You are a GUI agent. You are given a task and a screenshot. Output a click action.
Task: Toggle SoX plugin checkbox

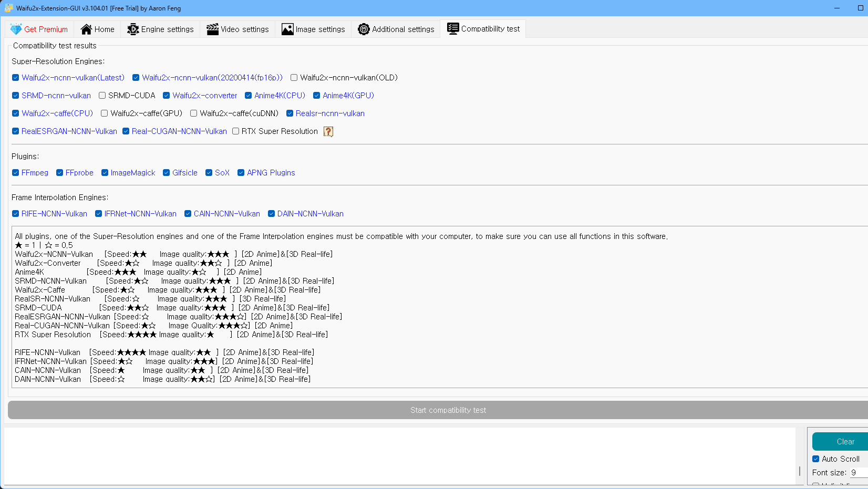[x=209, y=173]
